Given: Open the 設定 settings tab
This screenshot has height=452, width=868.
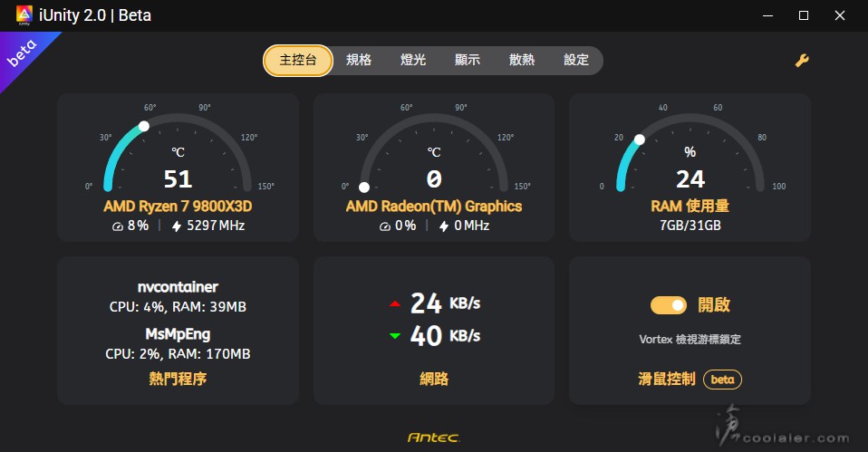Looking at the screenshot, I should click(576, 61).
